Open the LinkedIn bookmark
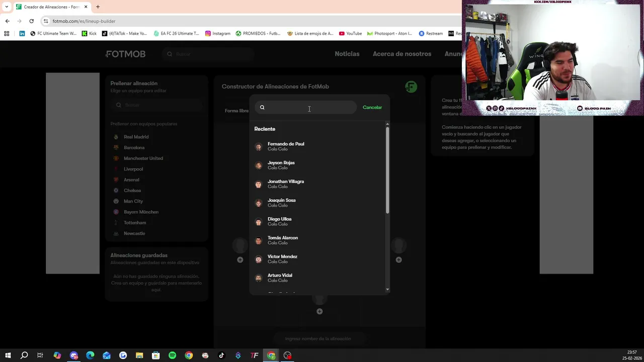 click(x=22, y=34)
